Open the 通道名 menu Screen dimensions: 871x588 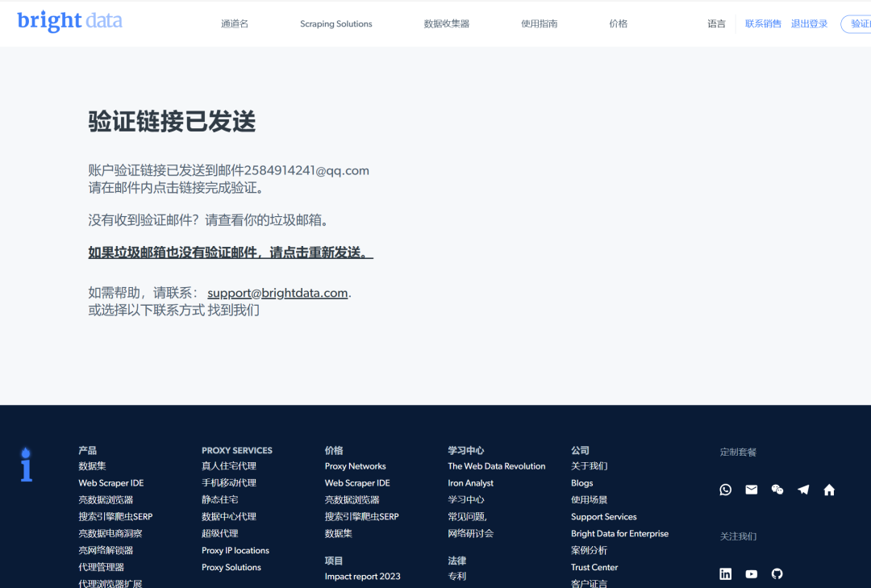[x=235, y=24]
